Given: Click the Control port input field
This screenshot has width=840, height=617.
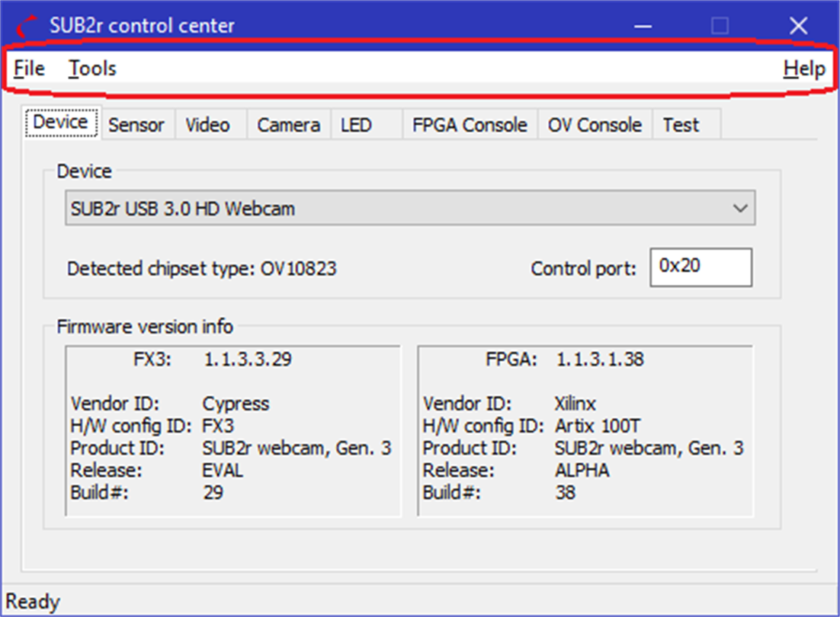Looking at the screenshot, I should (x=701, y=267).
